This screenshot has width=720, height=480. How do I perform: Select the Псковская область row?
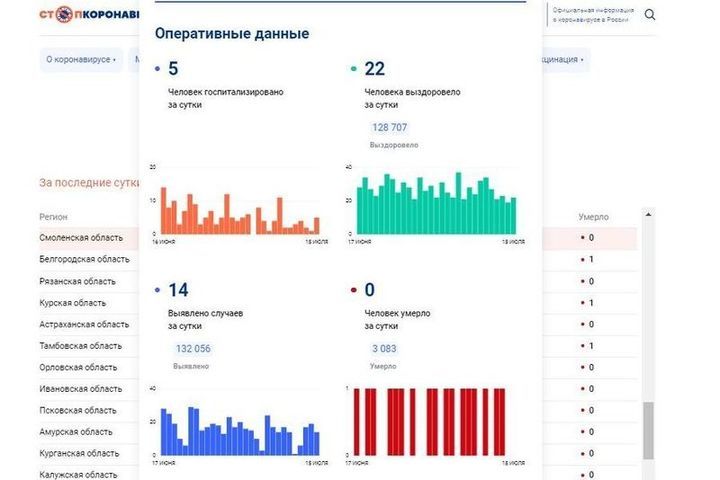coord(78,410)
